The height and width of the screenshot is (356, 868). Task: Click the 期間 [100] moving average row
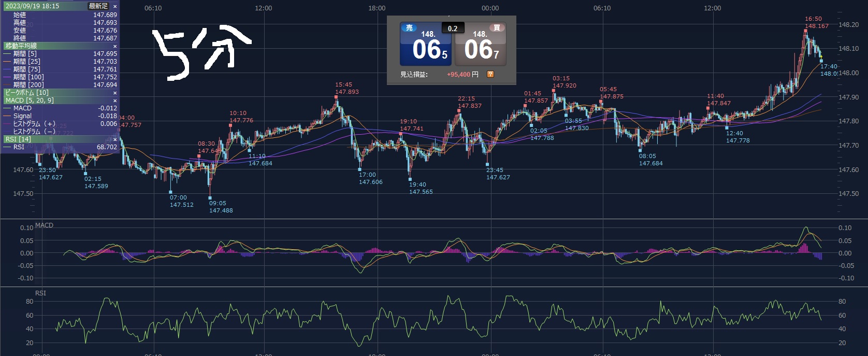click(x=60, y=77)
